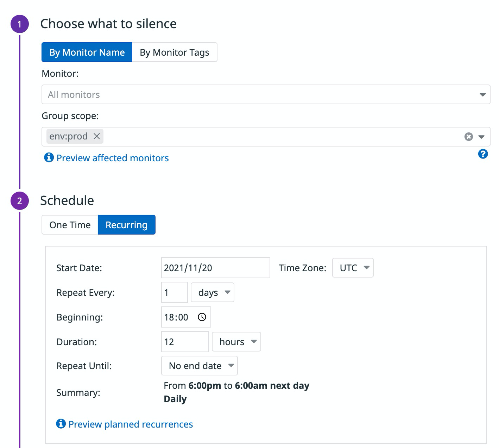Click info icon beside Preview affected monitors
The height and width of the screenshot is (448, 499).
pyautogui.click(x=49, y=157)
